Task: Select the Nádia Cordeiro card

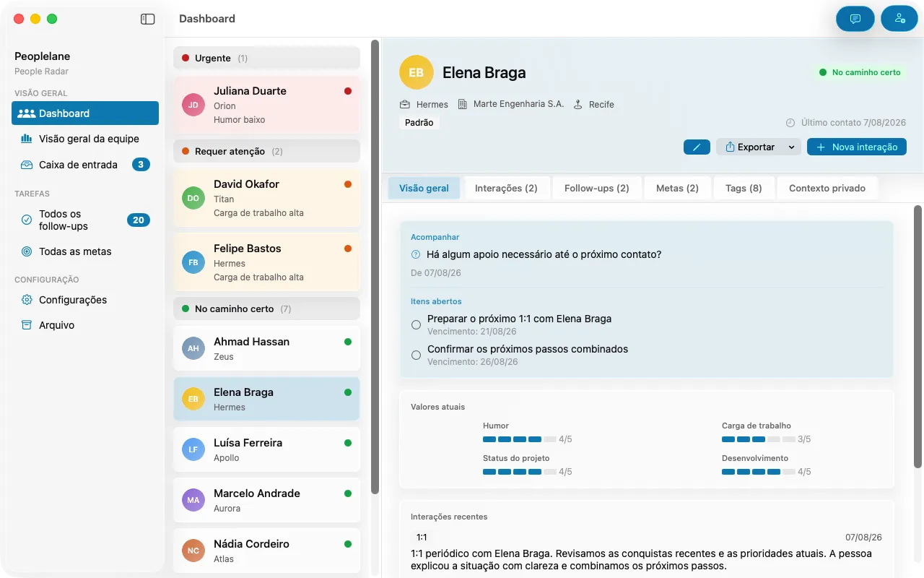Action: (x=266, y=551)
